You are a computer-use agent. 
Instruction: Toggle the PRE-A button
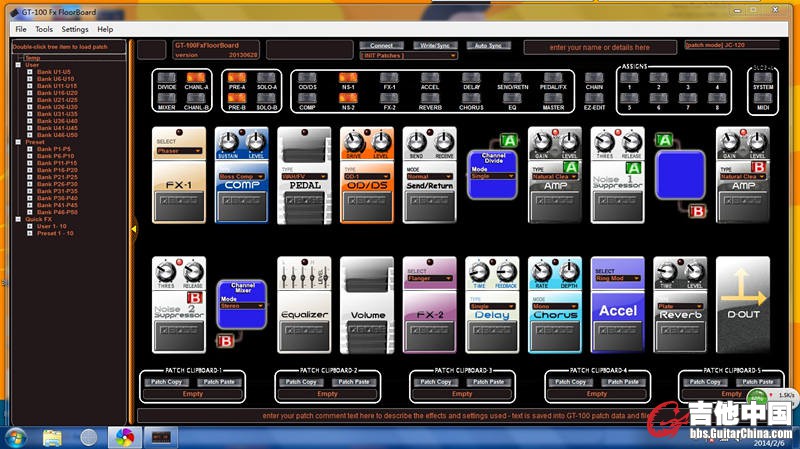click(x=237, y=78)
